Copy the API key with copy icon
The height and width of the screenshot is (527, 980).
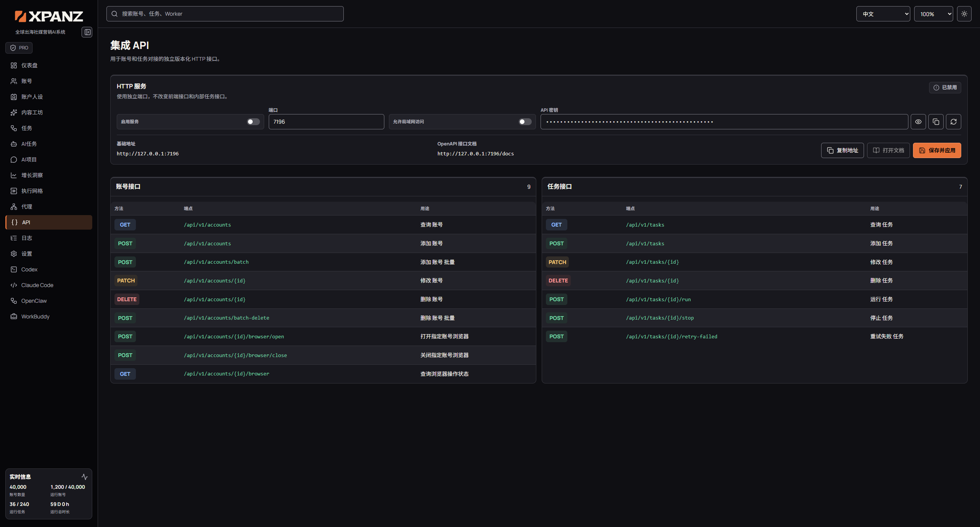pyautogui.click(x=936, y=122)
